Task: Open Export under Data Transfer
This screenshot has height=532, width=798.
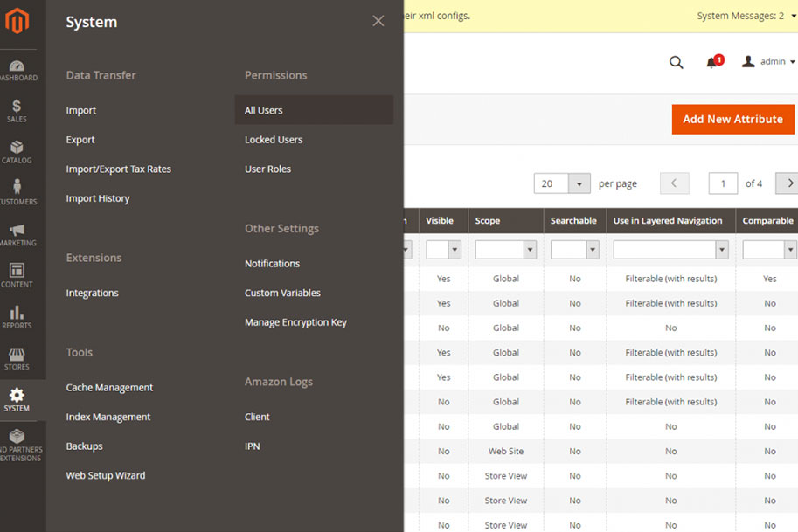Action: pyautogui.click(x=80, y=140)
